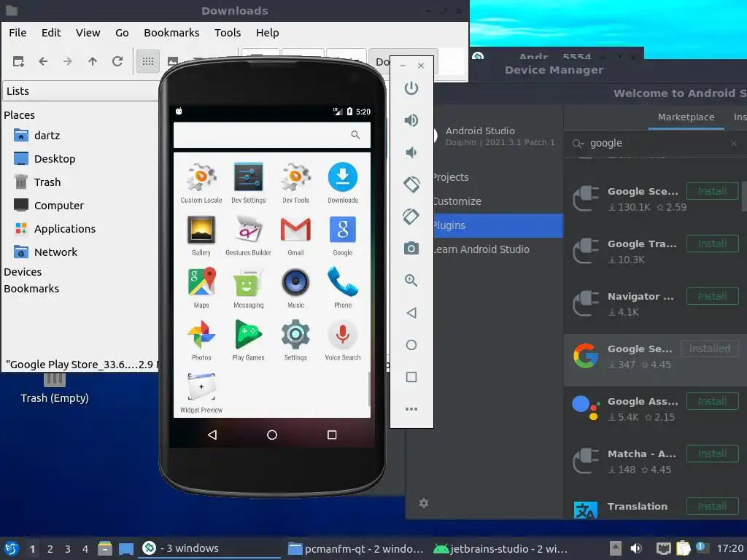Open Gmail app in emulator

295,236
